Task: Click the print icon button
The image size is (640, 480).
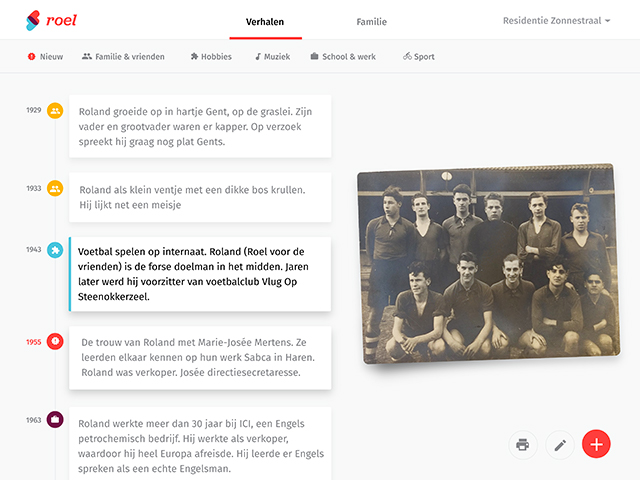Action: tap(523, 444)
